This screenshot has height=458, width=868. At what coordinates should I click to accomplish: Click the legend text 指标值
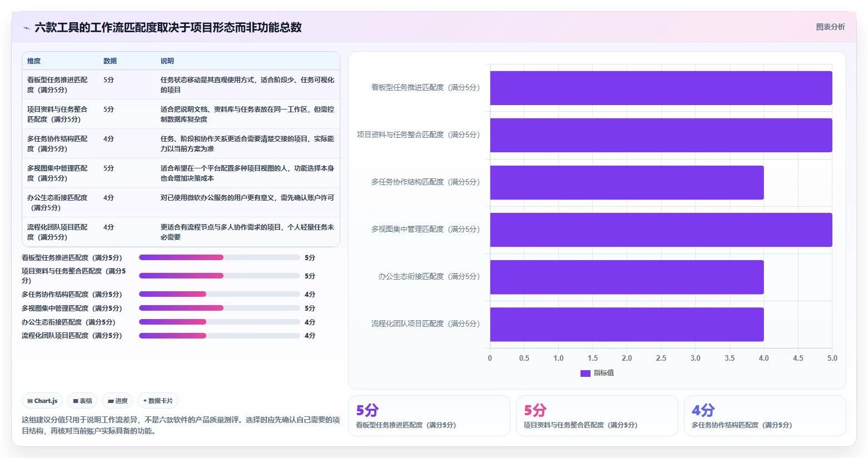tap(604, 374)
